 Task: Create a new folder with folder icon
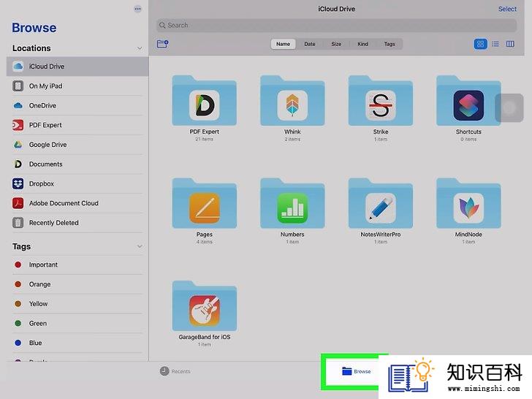tap(162, 44)
